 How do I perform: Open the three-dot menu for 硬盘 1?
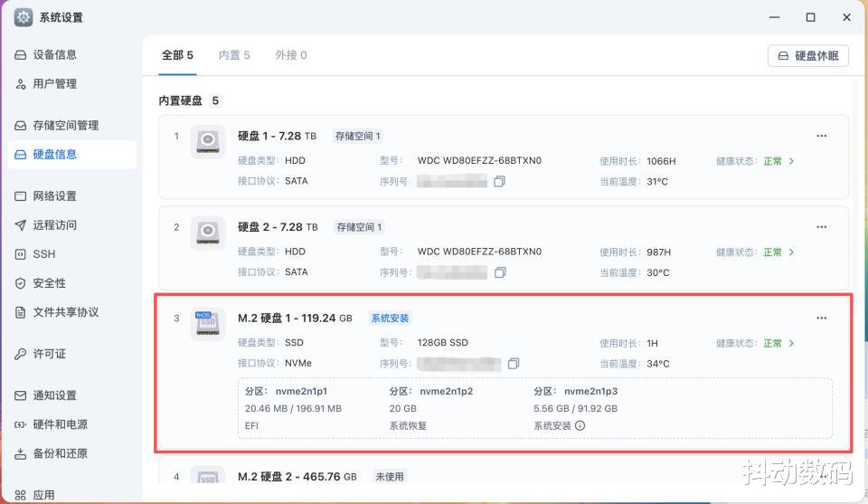coord(821,136)
